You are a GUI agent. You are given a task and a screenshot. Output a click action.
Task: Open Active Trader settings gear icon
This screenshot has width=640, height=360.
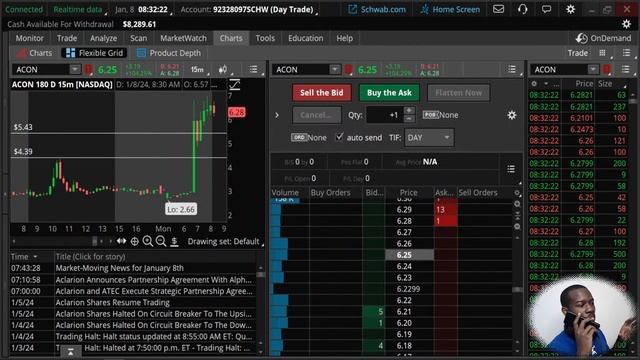(511, 115)
